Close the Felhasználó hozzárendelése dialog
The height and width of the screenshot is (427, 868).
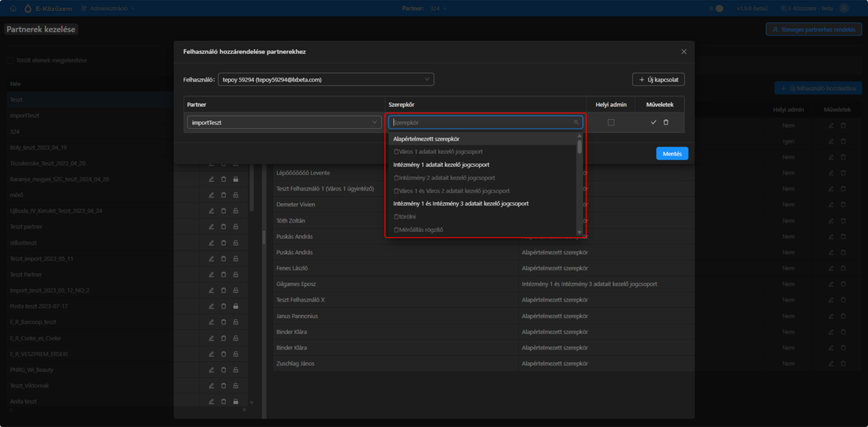tap(684, 52)
